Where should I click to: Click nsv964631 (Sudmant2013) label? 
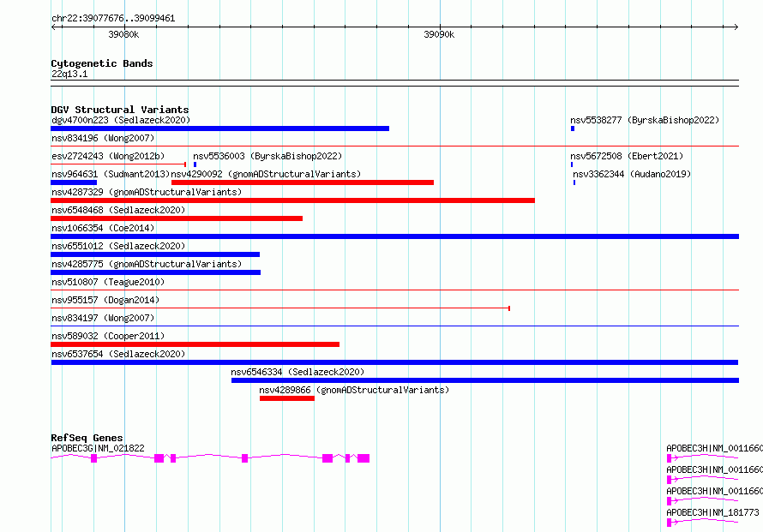(111, 174)
